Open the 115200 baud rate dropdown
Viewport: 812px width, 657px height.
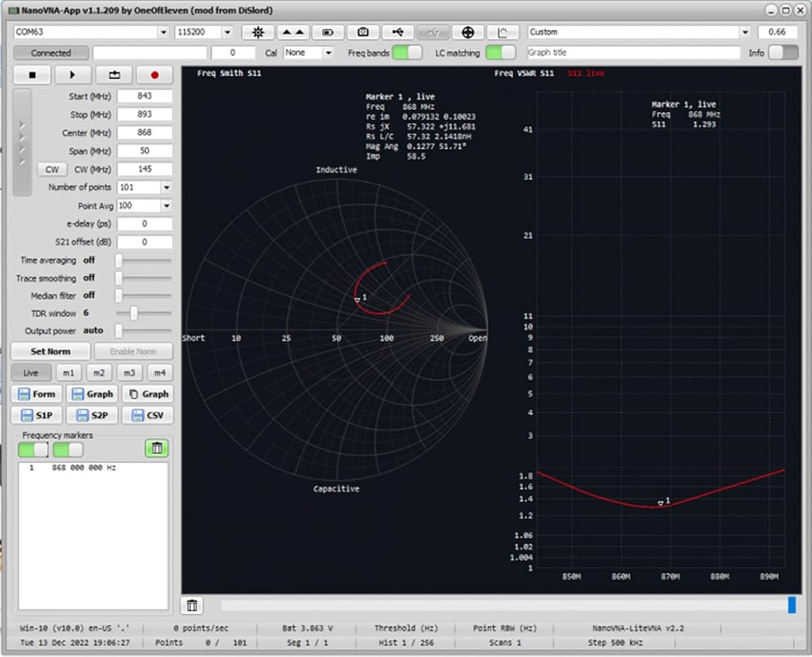click(227, 32)
